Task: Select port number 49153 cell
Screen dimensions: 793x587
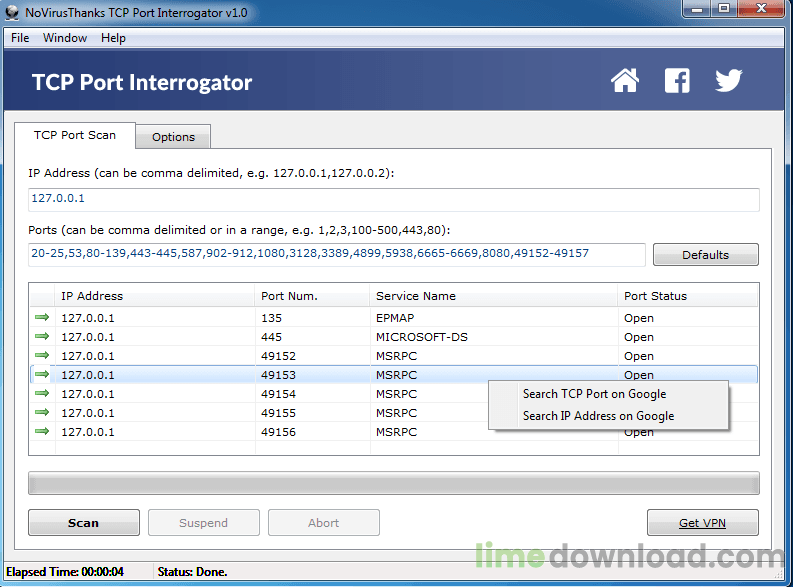Action: point(278,375)
